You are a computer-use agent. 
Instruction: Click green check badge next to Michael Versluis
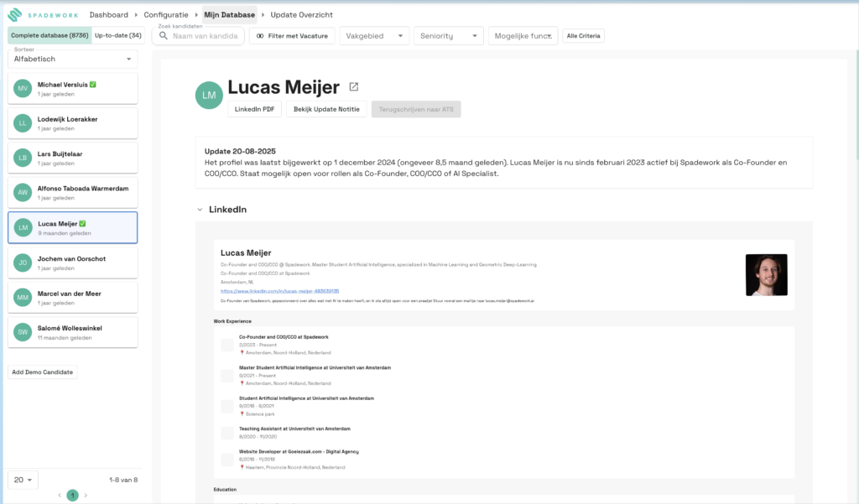(x=93, y=85)
